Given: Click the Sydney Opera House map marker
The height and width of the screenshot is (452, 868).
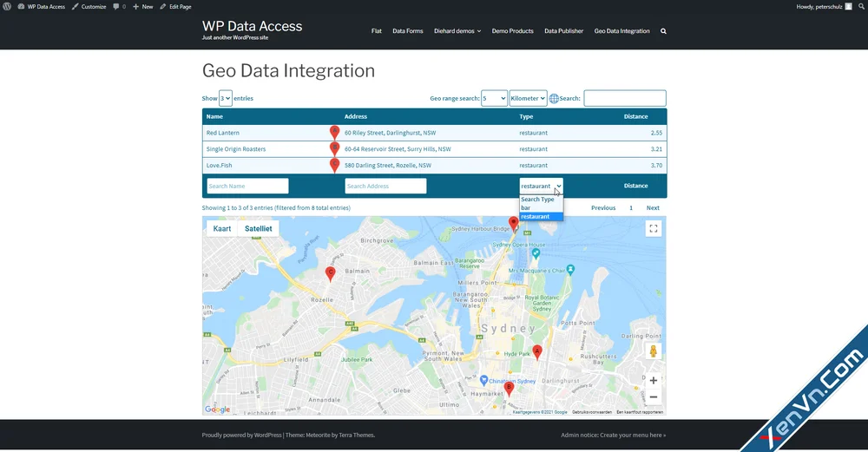Looking at the screenshot, I should (536, 253).
